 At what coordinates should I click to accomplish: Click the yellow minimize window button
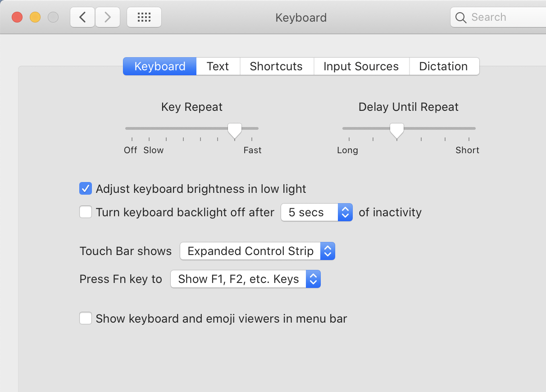click(x=35, y=18)
